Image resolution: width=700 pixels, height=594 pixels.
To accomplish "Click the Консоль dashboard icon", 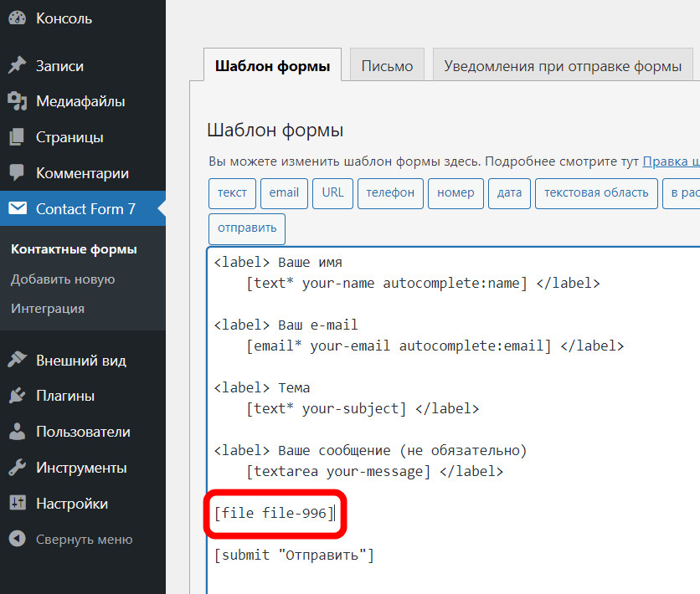I will (18, 18).
